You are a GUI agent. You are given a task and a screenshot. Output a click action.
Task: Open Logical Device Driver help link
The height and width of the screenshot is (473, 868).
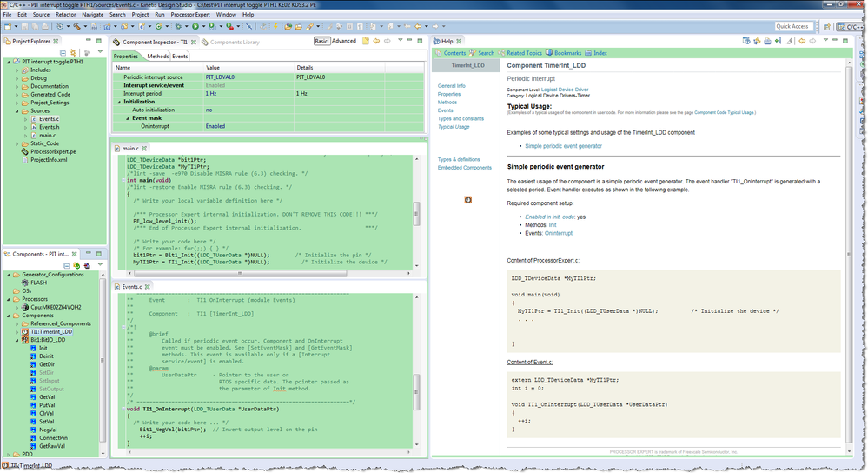click(564, 90)
